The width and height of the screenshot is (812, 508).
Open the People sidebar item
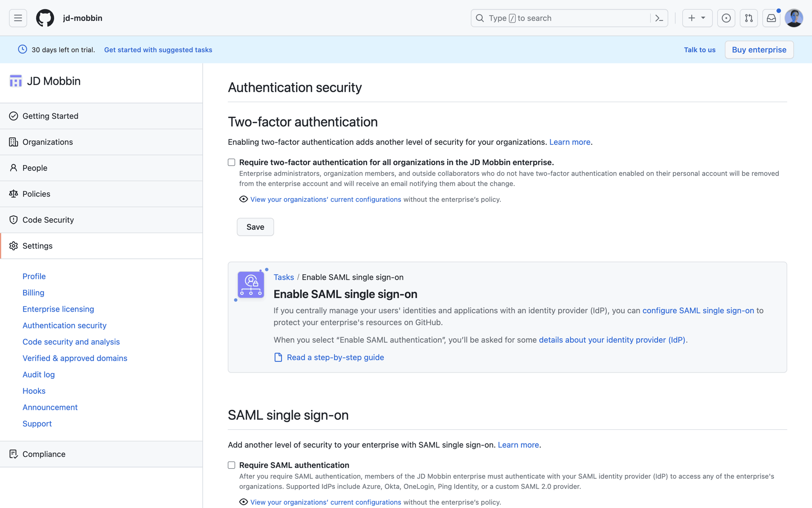point(101,168)
